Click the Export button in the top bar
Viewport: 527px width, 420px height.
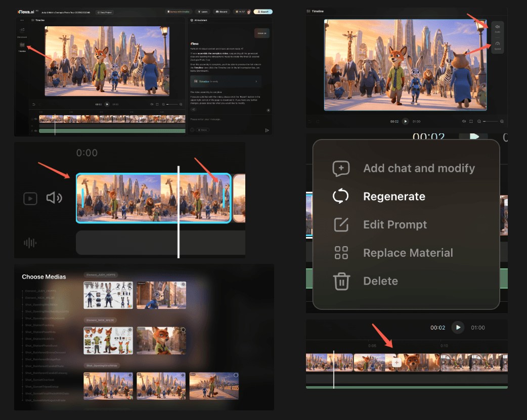point(263,12)
